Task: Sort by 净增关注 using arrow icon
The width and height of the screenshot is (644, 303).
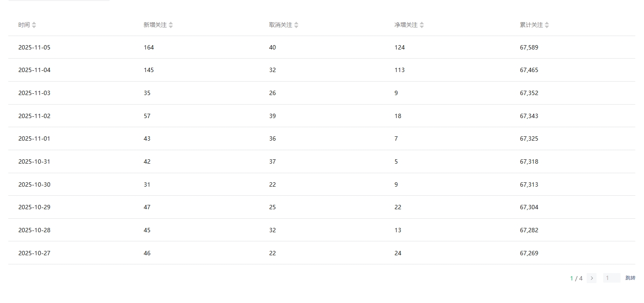Action: 422,25
